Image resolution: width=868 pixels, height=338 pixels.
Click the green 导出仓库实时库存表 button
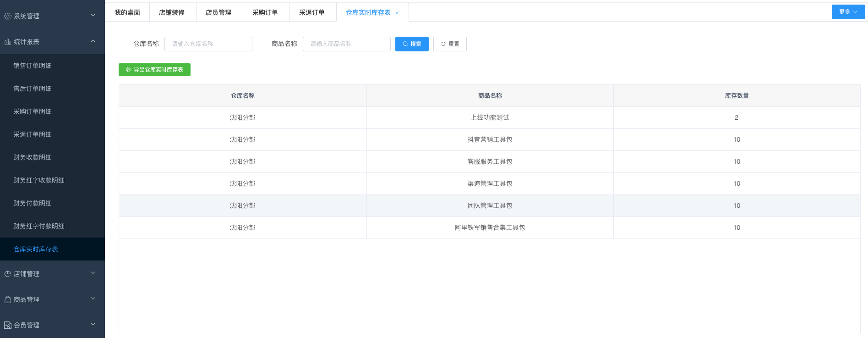154,70
